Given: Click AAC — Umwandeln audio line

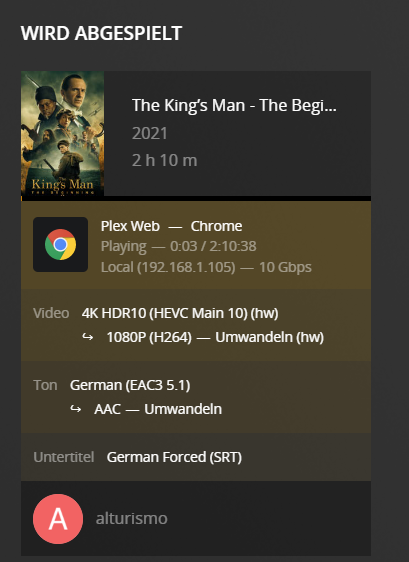Looking at the screenshot, I should (x=158, y=409).
